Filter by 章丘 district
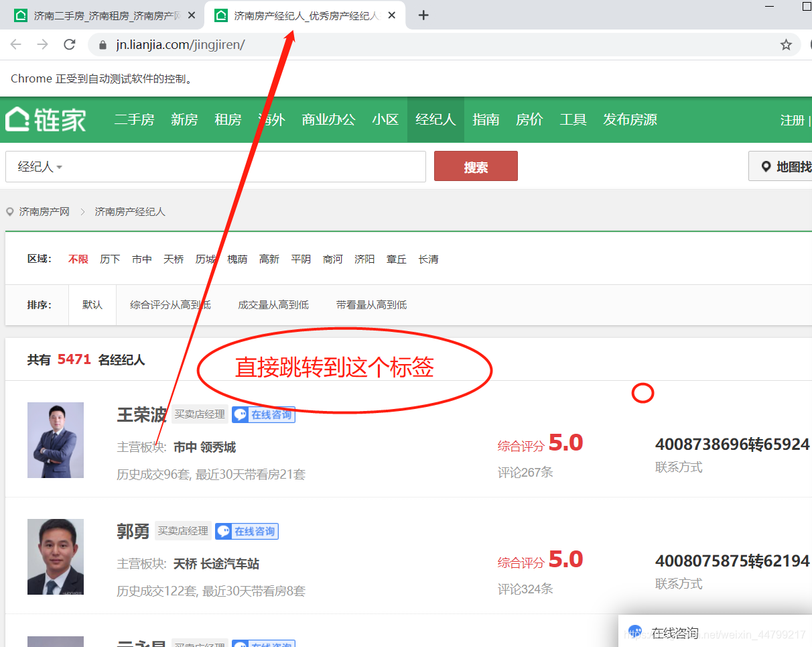 pos(397,259)
